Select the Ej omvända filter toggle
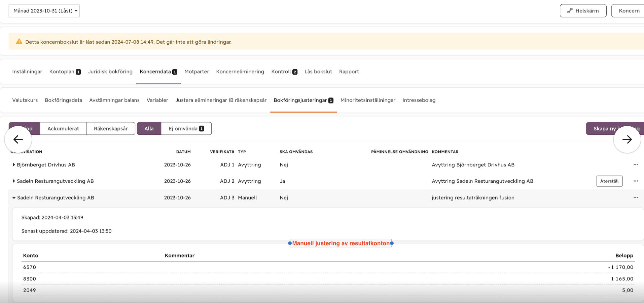This screenshot has height=303, width=644. pos(186,129)
